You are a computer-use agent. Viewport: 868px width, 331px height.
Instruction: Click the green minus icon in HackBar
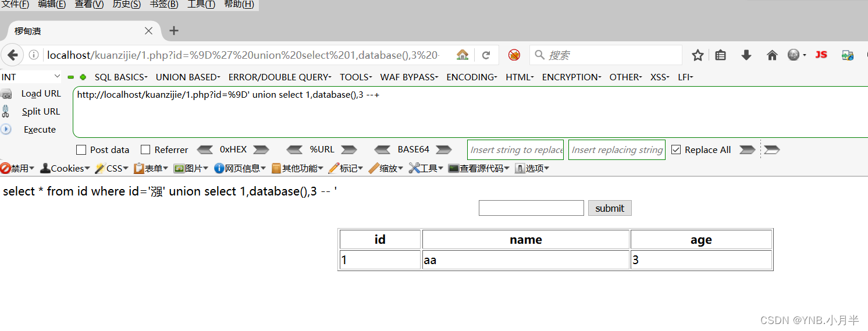[x=71, y=77]
